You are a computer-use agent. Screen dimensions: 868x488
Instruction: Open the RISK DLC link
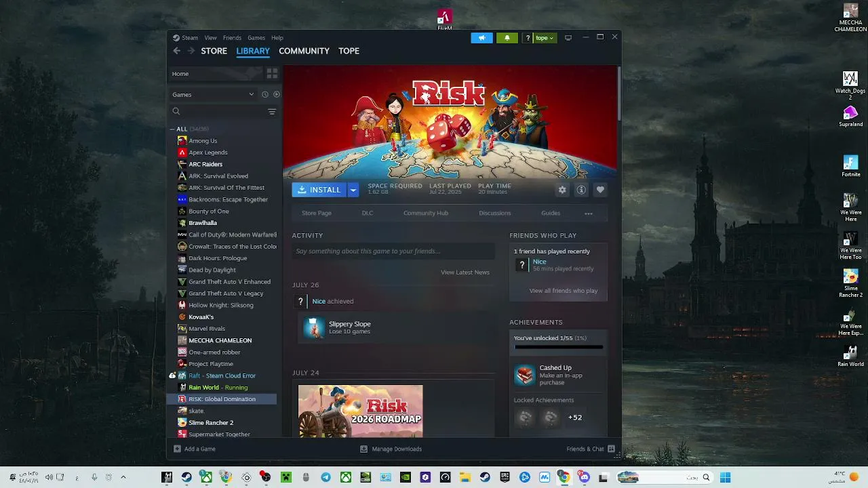click(x=368, y=213)
